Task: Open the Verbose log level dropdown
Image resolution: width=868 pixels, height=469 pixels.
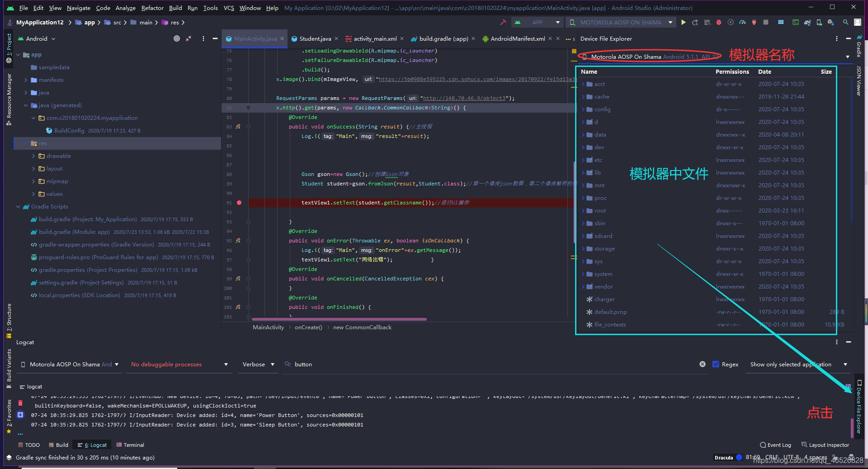Action: pos(258,364)
